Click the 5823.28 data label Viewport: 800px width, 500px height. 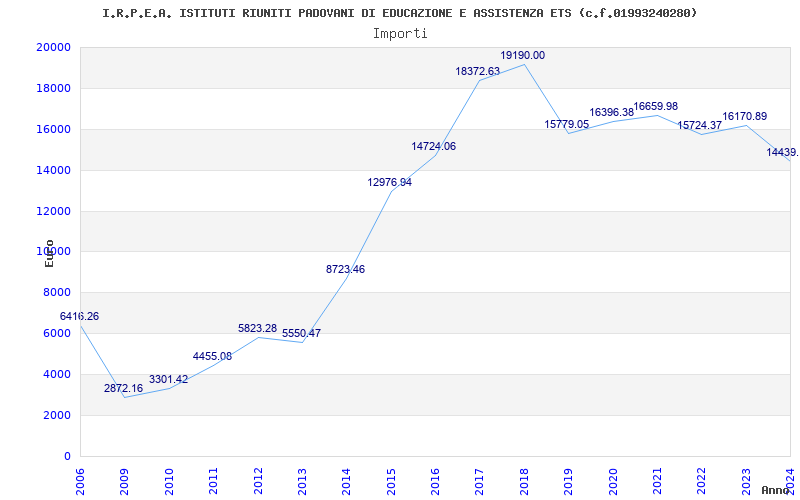click(258, 328)
